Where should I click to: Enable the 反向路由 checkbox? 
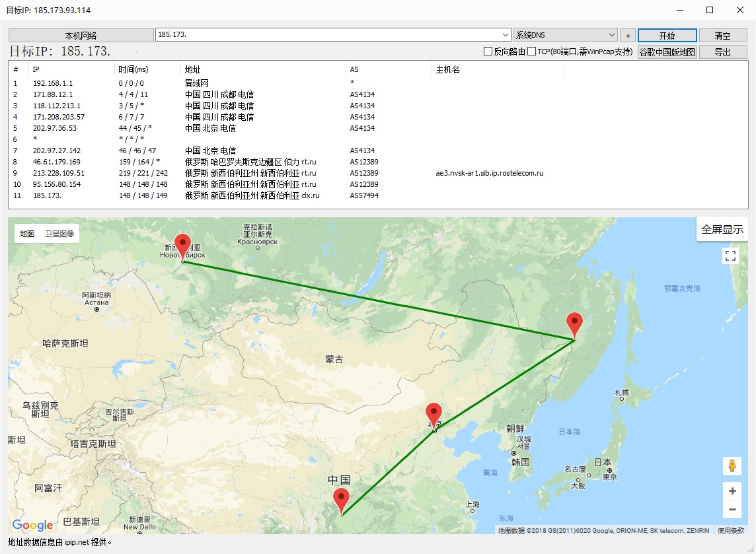coord(488,51)
